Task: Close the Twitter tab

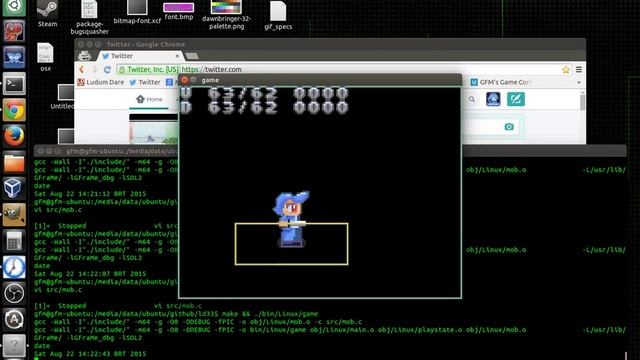Action: pos(177,56)
